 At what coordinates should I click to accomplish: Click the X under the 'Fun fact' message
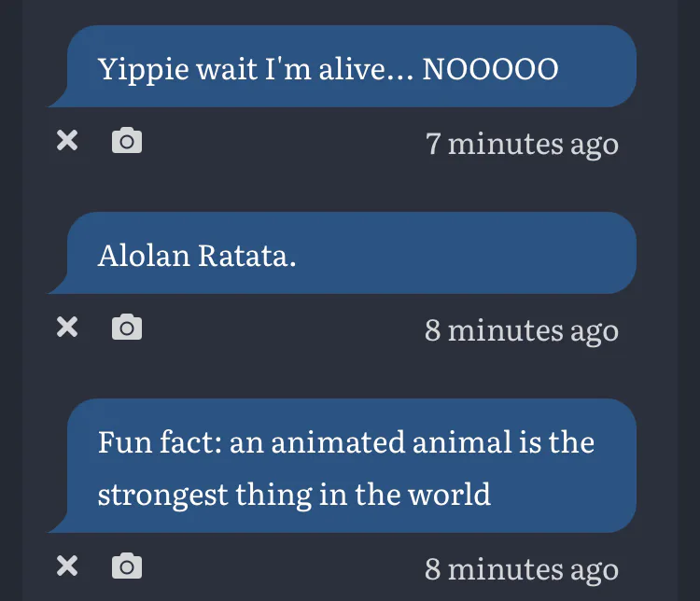click(x=66, y=566)
